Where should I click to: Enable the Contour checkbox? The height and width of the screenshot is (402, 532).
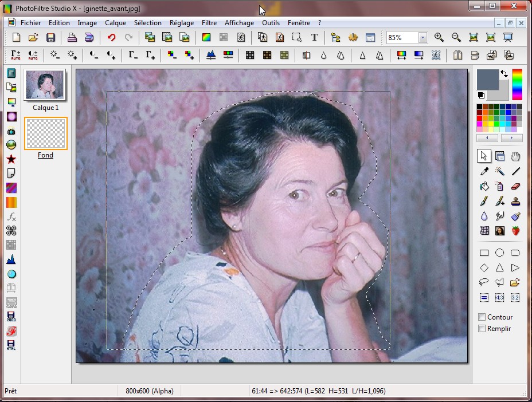point(482,317)
